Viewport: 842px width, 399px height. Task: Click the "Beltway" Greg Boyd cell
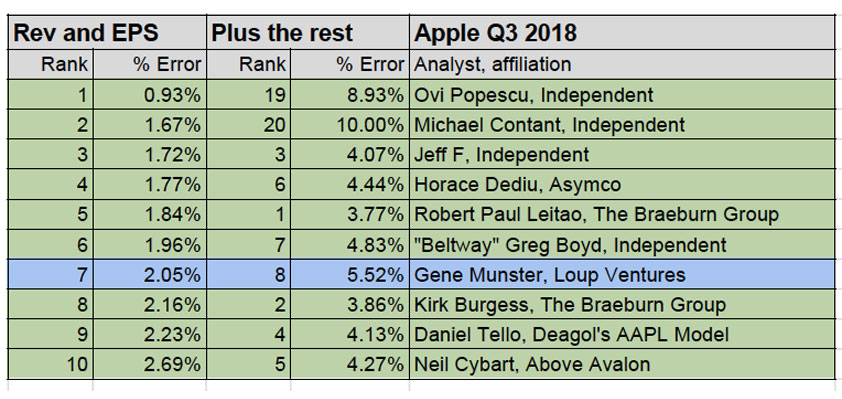[623, 245]
